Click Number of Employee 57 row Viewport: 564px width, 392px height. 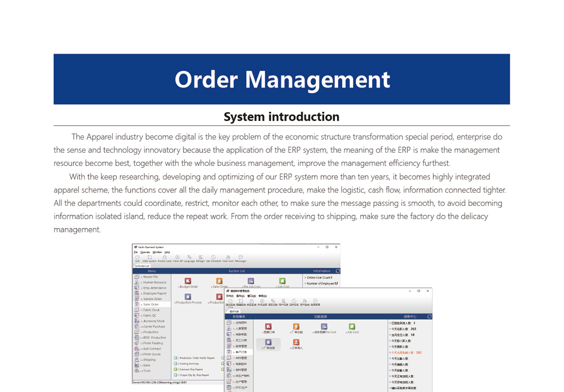click(x=321, y=283)
